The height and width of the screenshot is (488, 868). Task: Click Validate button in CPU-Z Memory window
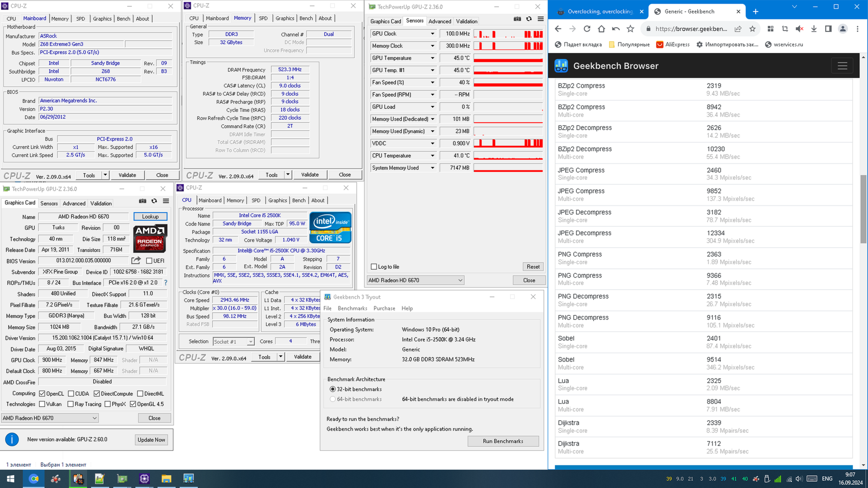tap(310, 175)
